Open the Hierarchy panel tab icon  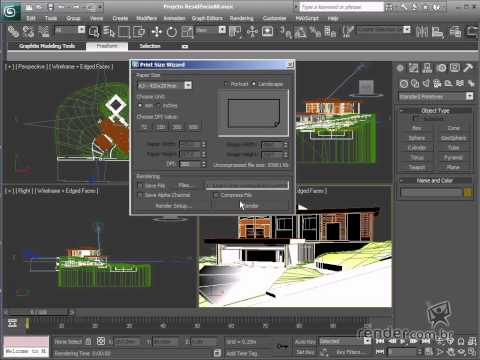tap(427, 68)
